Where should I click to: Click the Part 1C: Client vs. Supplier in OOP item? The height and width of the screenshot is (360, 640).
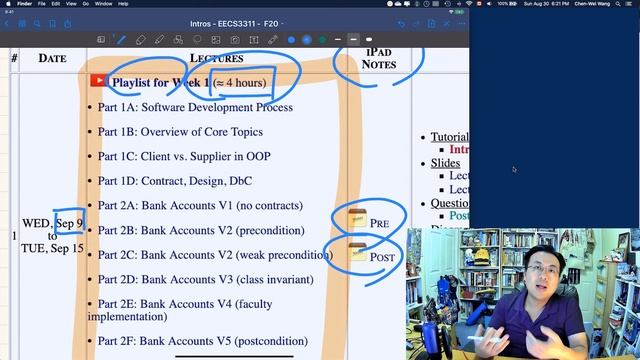(x=184, y=156)
